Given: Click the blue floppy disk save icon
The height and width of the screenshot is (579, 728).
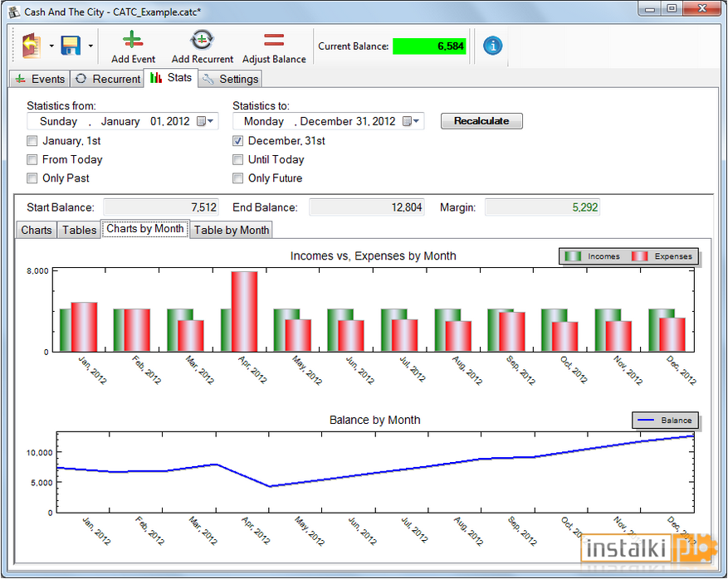Looking at the screenshot, I should 71,46.
